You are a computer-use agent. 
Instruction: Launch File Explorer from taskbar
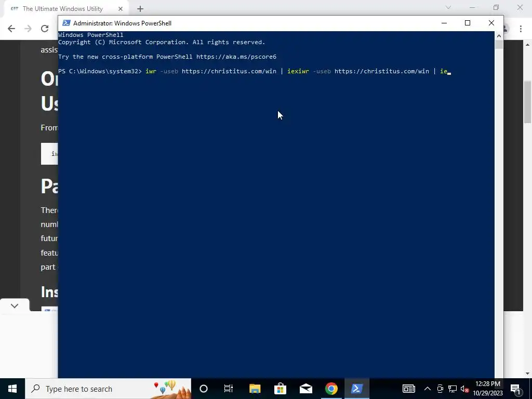pos(255,389)
